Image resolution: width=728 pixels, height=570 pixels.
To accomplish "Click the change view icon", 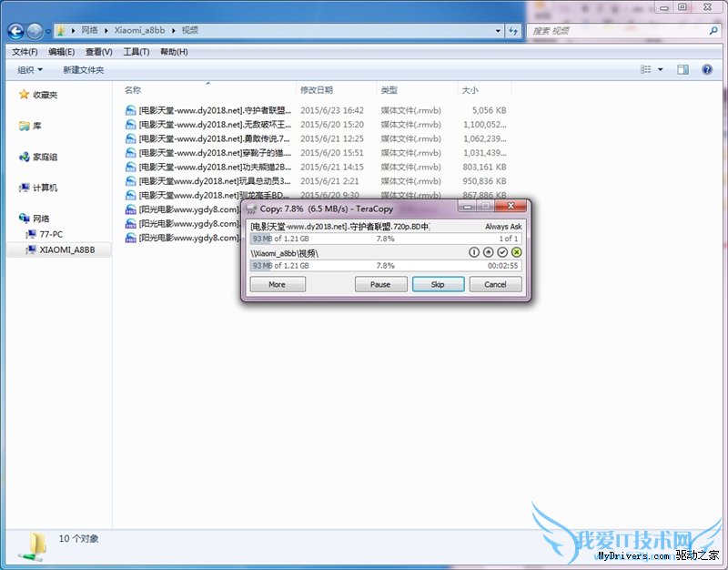I will coord(646,70).
